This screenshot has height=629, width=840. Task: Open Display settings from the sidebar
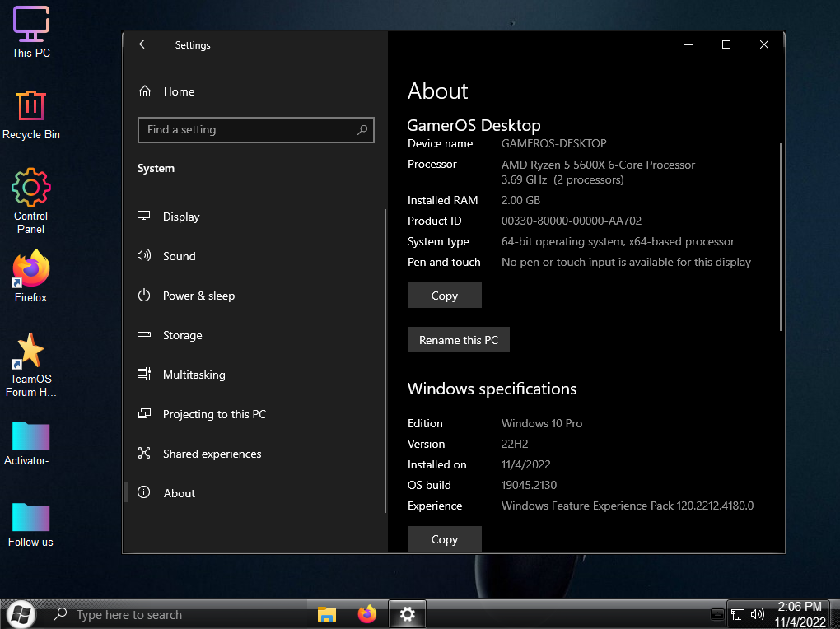(x=181, y=217)
